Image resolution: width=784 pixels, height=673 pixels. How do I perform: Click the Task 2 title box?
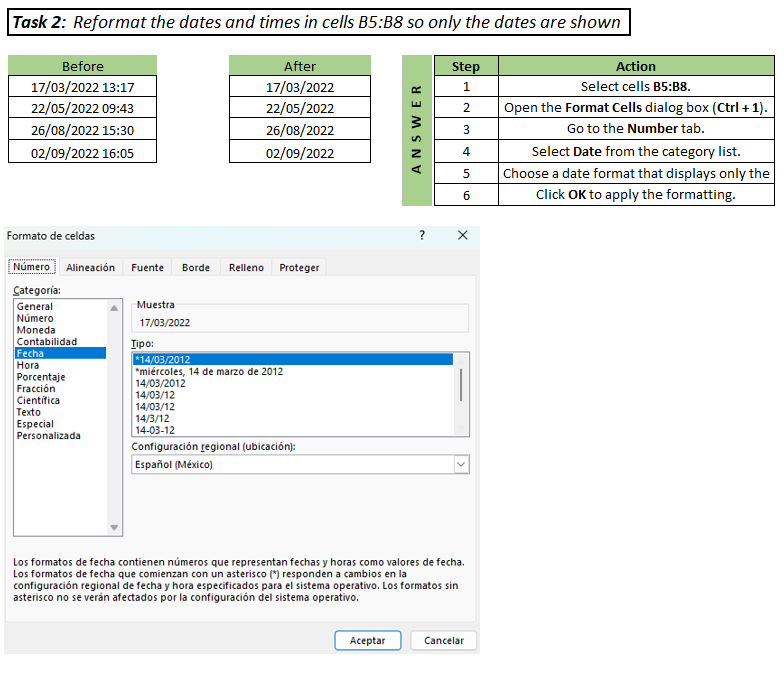coord(319,22)
